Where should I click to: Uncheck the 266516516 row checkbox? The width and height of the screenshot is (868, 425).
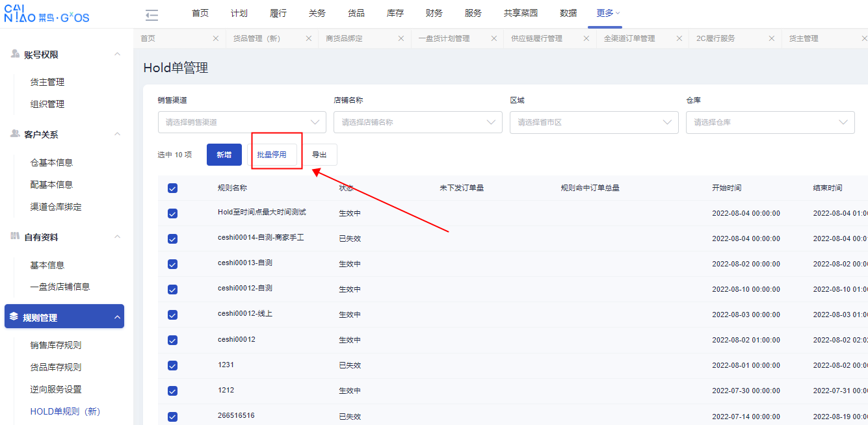coord(172,417)
